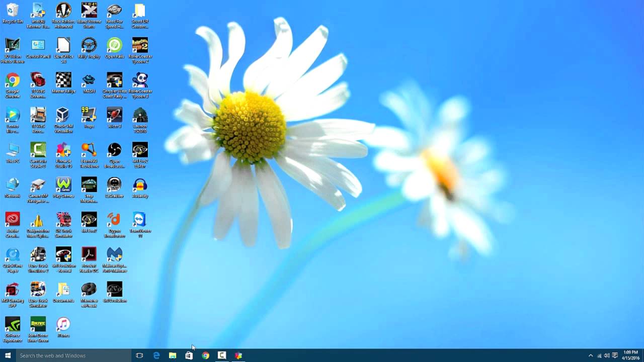Open the Fraps desktop shortcut
The image size is (644, 362).
89,118
